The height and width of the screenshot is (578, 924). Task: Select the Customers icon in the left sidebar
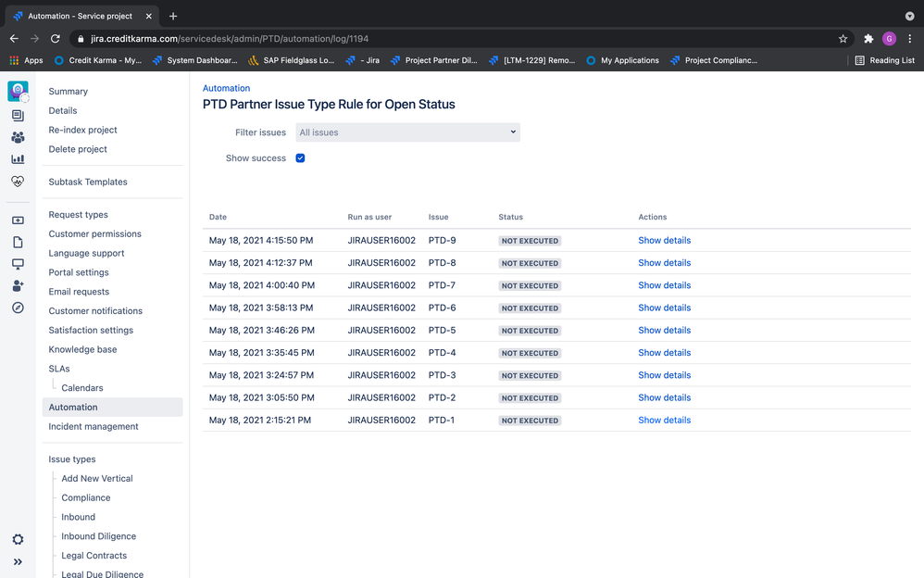point(18,137)
